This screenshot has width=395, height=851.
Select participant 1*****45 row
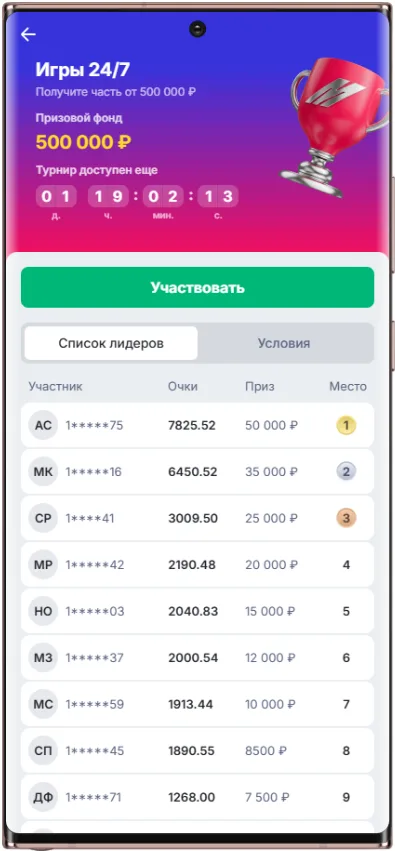pos(198,751)
